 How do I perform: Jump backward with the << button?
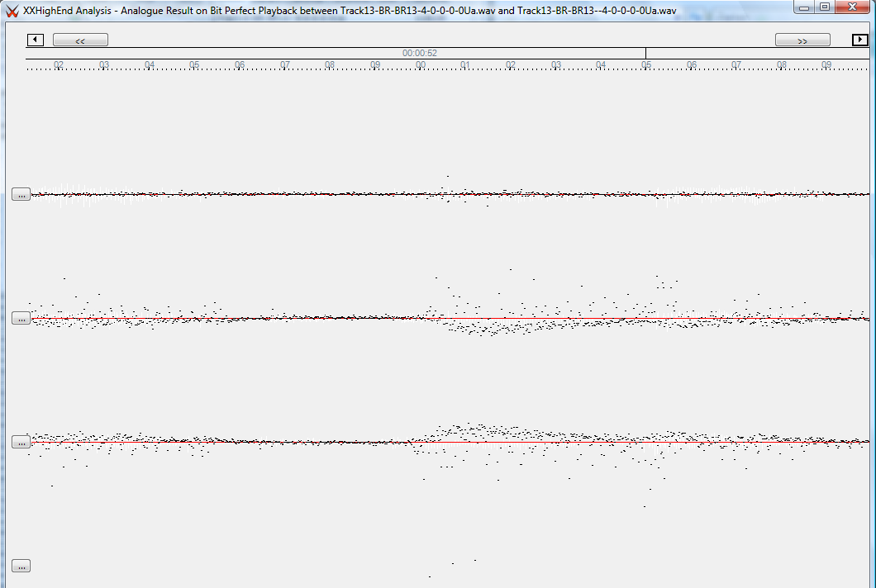pyautogui.click(x=80, y=40)
